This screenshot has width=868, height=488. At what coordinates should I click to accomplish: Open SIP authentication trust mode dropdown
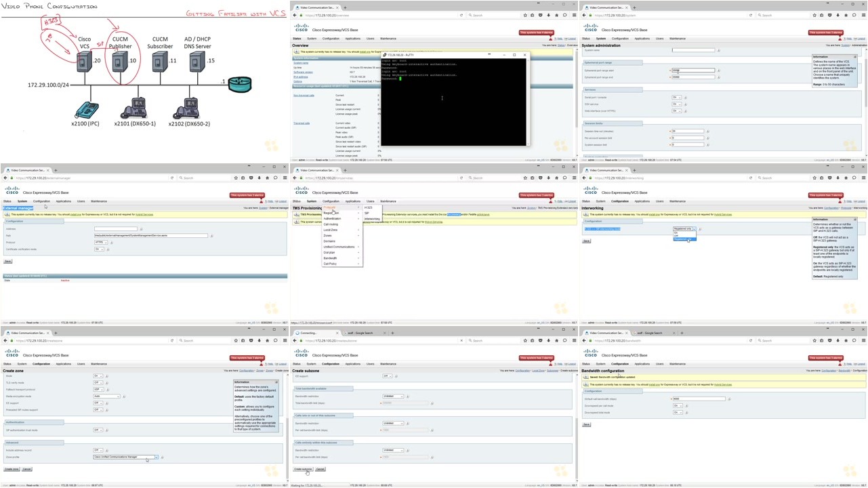98,430
